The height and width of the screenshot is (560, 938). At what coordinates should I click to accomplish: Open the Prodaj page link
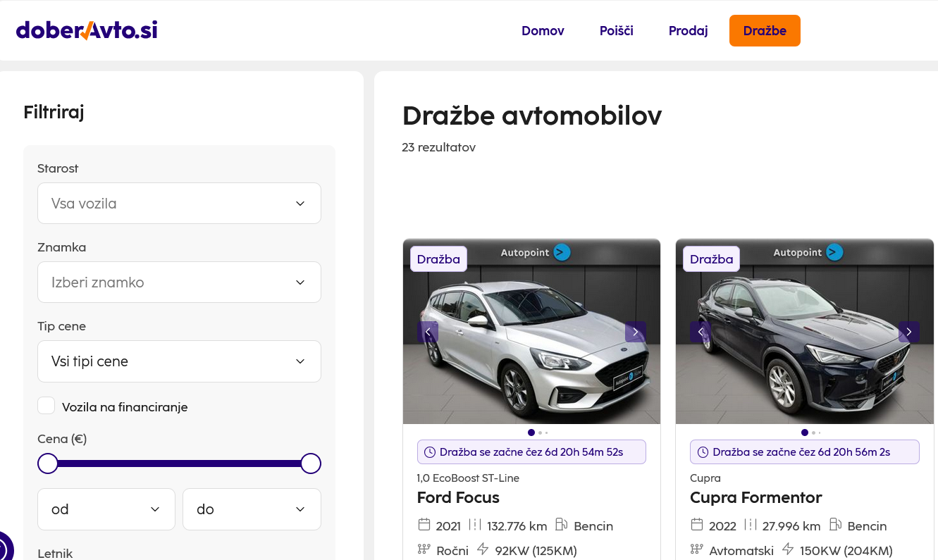point(688,31)
